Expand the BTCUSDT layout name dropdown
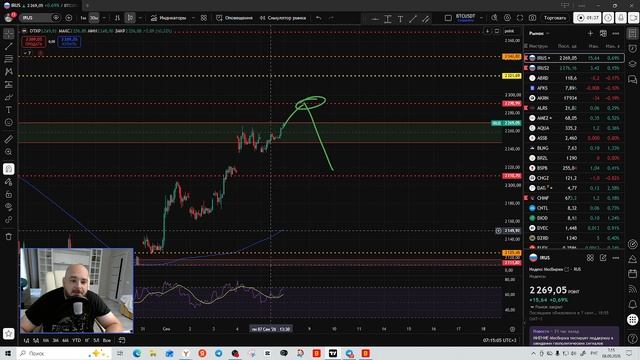This screenshot has width=640, height=360. click(x=482, y=18)
